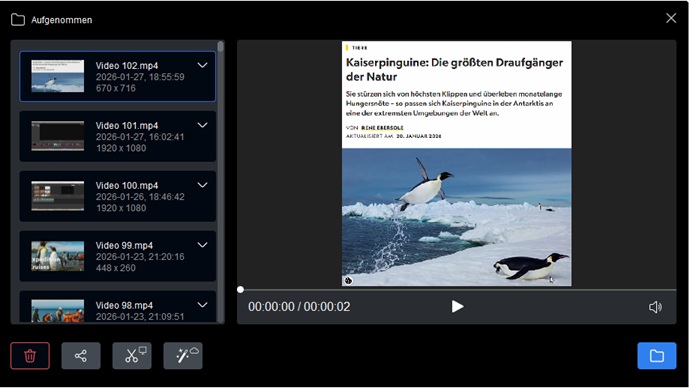This screenshot has height=388, width=690.
Task: Mute the preview with speaker icon
Action: point(655,307)
